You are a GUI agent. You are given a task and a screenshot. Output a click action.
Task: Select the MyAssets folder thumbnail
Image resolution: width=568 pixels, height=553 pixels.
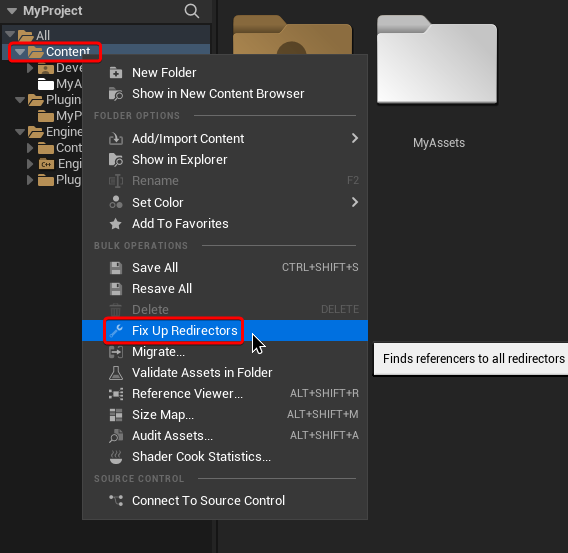pyautogui.click(x=437, y=60)
